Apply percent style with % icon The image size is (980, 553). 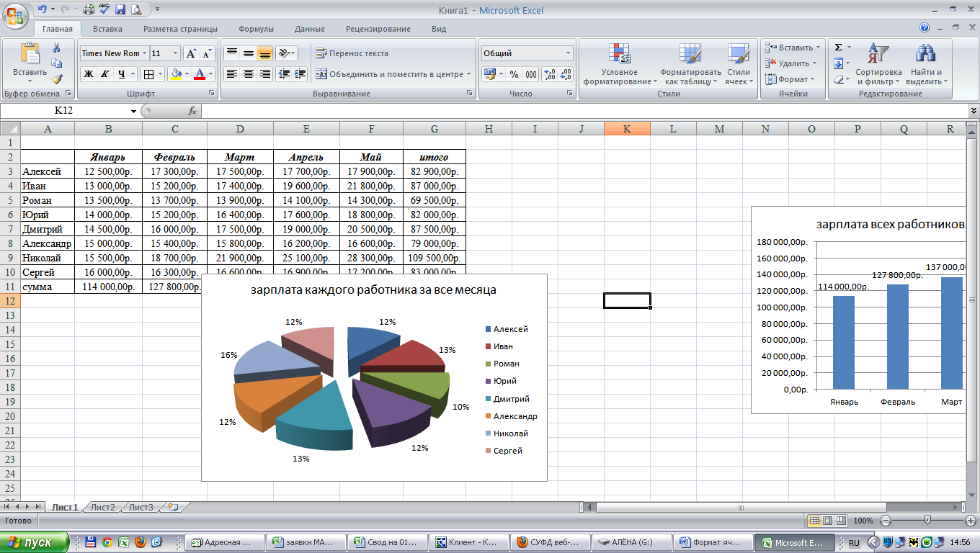(514, 73)
